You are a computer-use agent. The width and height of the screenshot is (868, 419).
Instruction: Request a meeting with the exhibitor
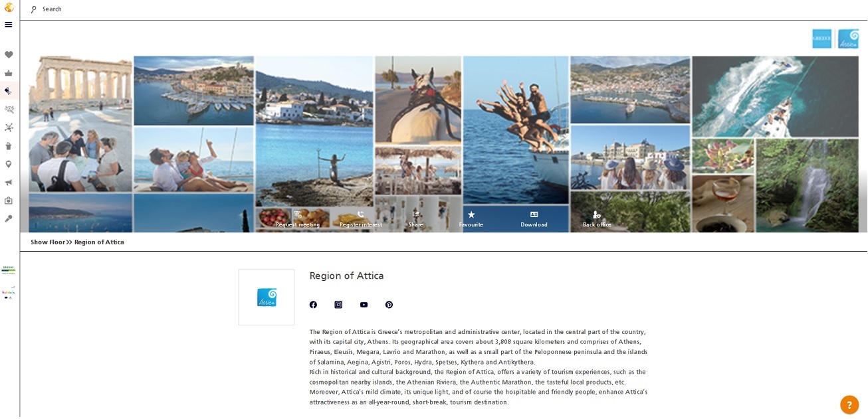[x=298, y=219]
